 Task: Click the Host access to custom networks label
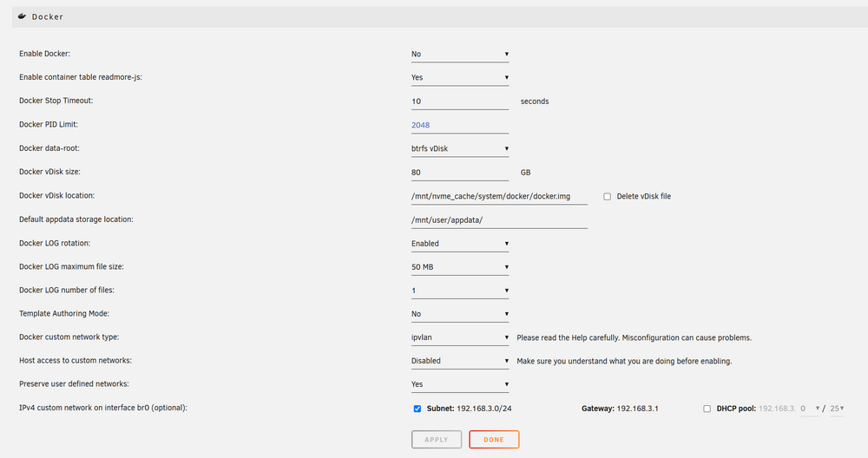(76, 361)
